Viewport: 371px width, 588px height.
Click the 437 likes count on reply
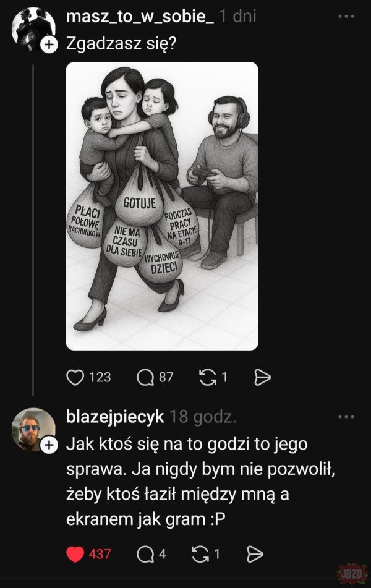point(100,554)
